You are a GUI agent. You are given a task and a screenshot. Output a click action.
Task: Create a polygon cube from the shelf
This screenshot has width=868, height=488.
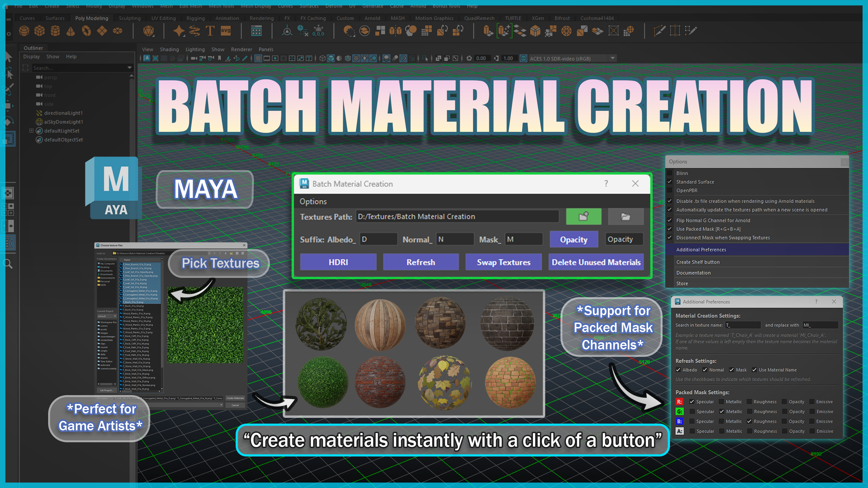point(40,31)
